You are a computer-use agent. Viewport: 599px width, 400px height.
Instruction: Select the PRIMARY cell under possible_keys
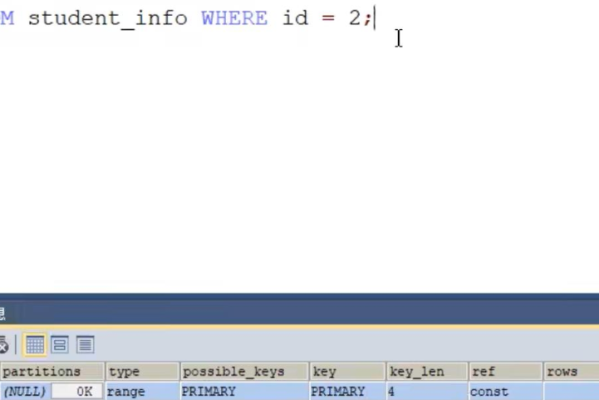coord(244,391)
